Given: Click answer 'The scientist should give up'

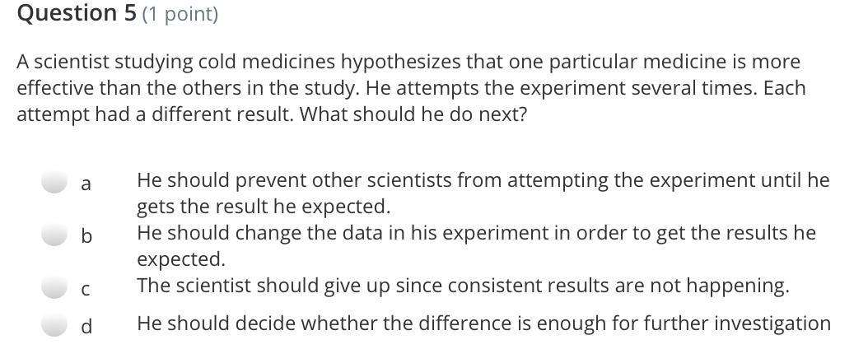Looking at the screenshot, I should pyautogui.click(x=463, y=286).
